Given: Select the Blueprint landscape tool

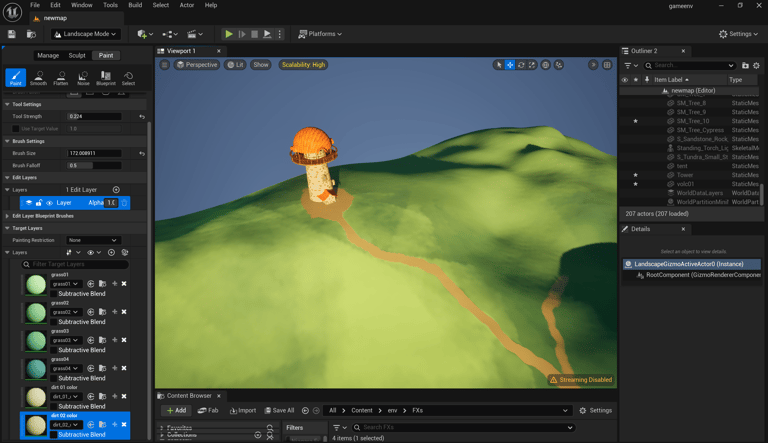Looking at the screenshot, I should coord(106,77).
